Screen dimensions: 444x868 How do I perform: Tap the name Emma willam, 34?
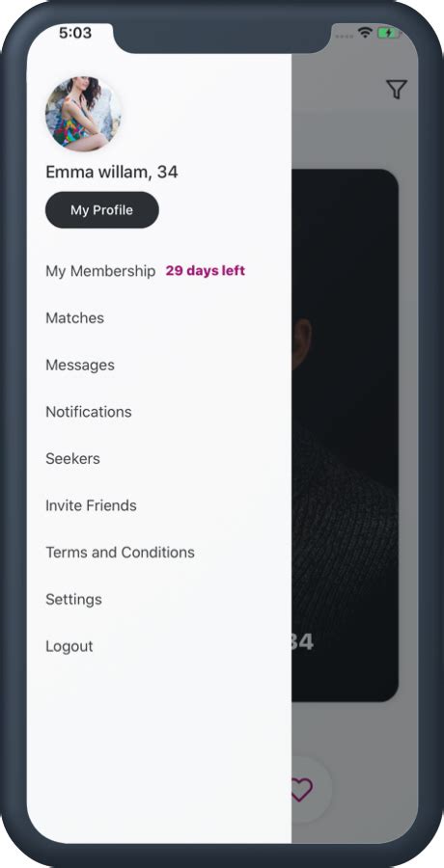coord(111,173)
